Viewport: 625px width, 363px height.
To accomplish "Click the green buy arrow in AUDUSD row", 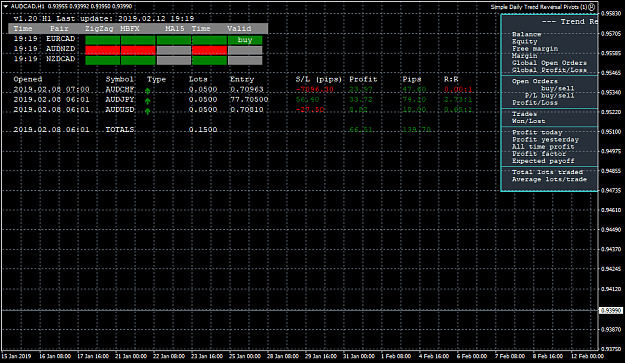I will (147, 111).
